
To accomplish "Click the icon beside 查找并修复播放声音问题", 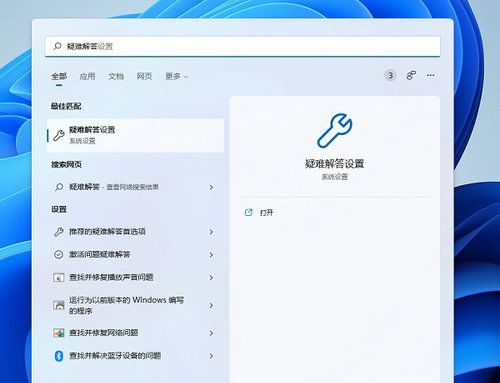I will pos(59,277).
